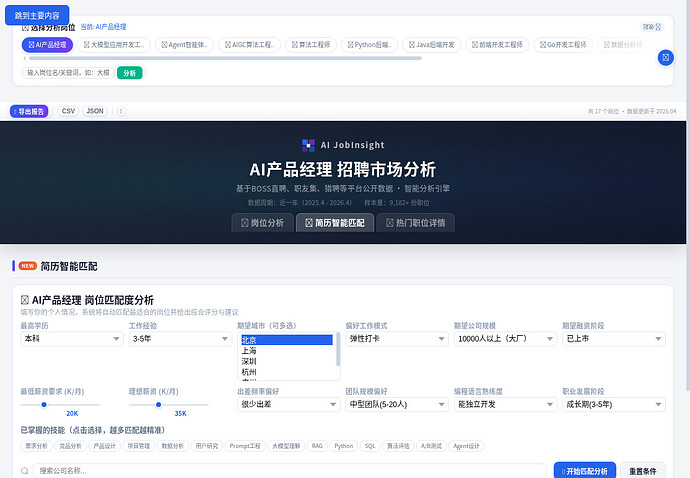
Task: Open the 出差频率偏好 dropdown
Action: (289, 404)
